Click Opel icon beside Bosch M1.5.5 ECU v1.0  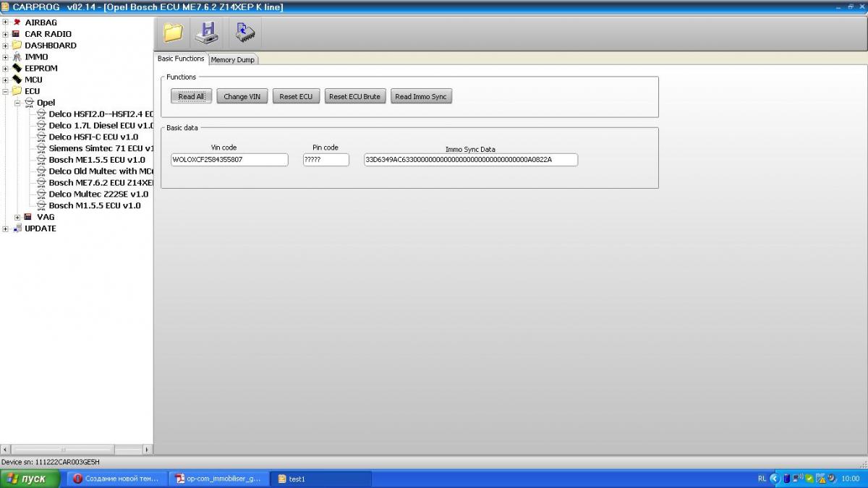41,205
